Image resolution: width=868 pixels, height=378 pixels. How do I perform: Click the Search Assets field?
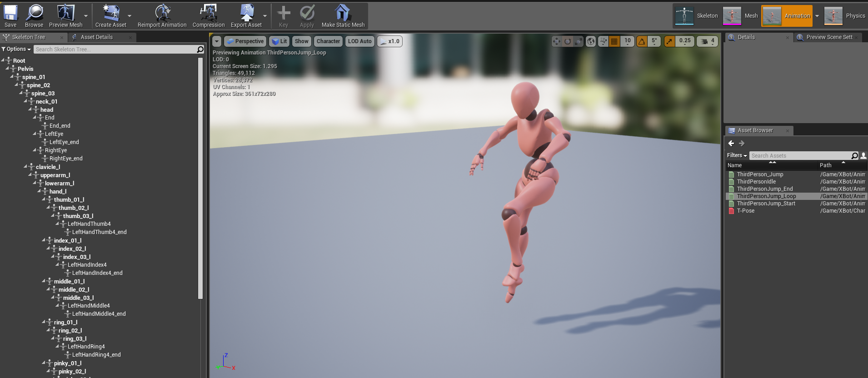(x=800, y=156)
